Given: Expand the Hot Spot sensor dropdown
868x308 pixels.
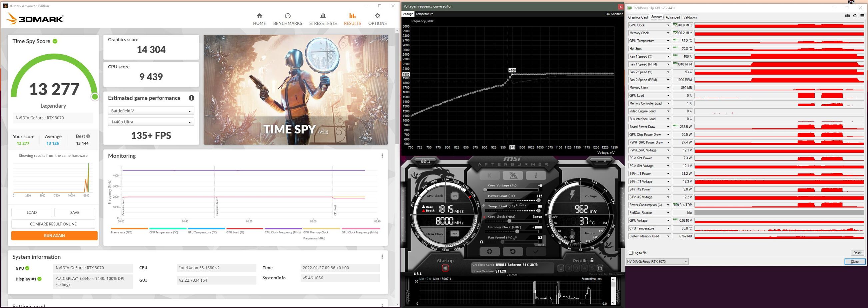Looking at the screenshot, I should coord(668,49).
